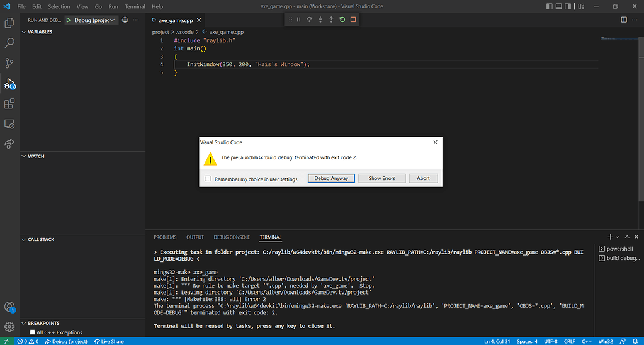644x345 pixels.
Task: Switch to the DEBUG CONSOLE tab
Action: tap(232, 237)
